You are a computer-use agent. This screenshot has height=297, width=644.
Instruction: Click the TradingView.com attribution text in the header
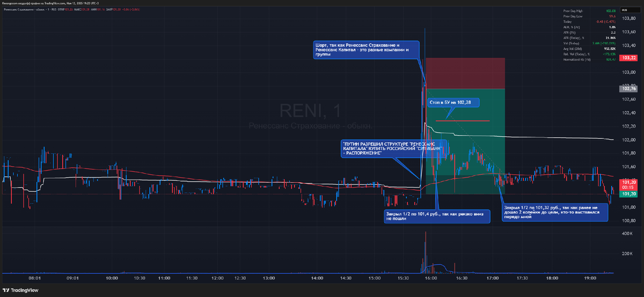click(55, 3)
